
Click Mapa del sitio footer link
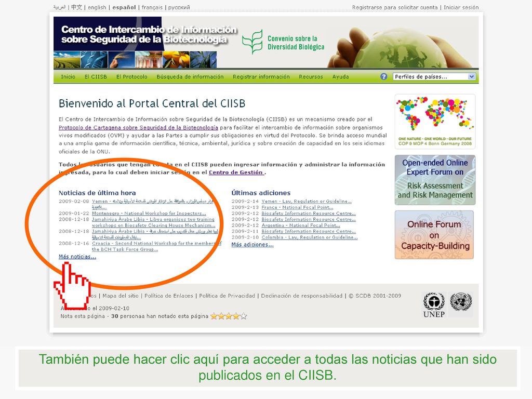pyautogui.click(x=121, y=296)
